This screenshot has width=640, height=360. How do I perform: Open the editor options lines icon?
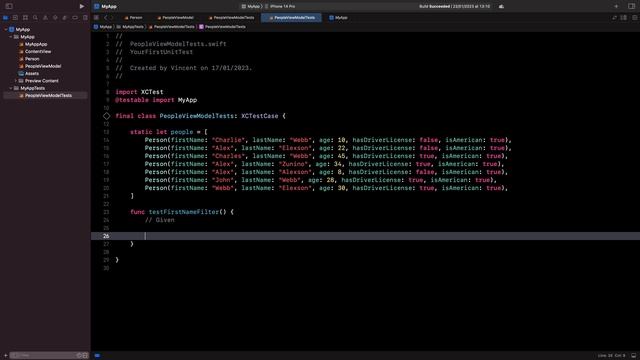point(624,18)
